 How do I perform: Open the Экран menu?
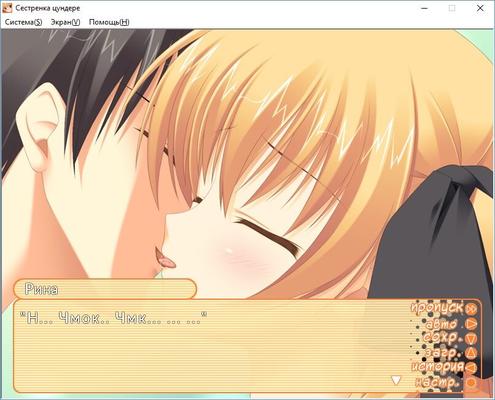coord(65,22)
